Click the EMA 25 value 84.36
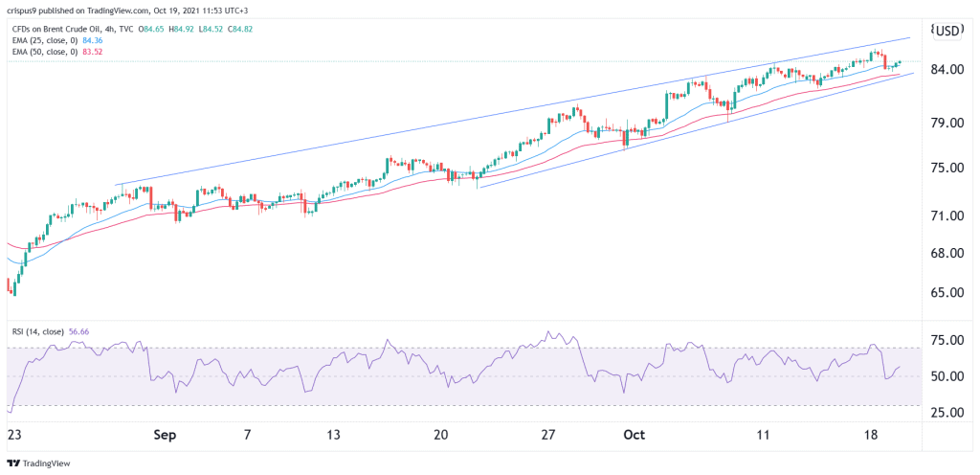This screenshot has height=475, width=980. (x=91, y=40)
